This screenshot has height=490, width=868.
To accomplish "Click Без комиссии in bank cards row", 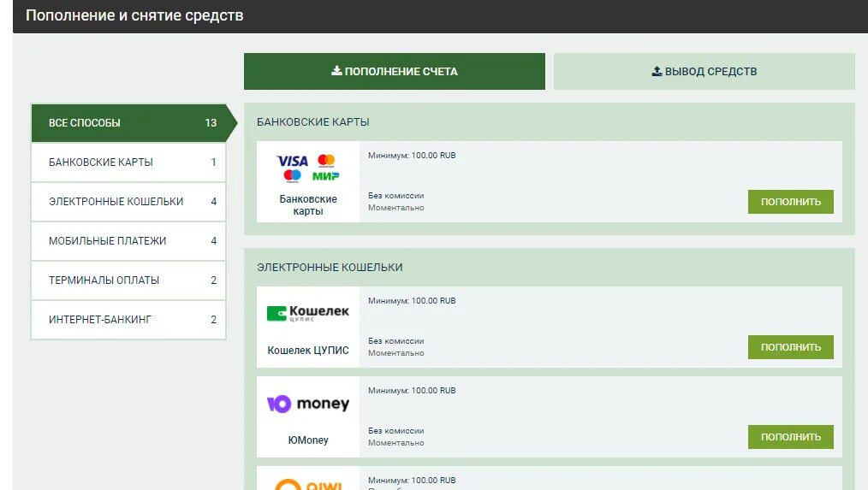I will click(x=395, y=196).
